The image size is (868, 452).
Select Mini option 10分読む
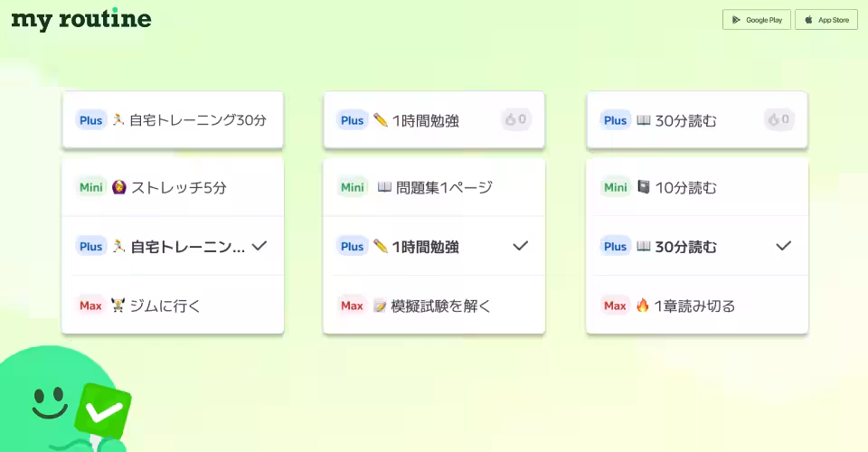(x=697, y=187)
